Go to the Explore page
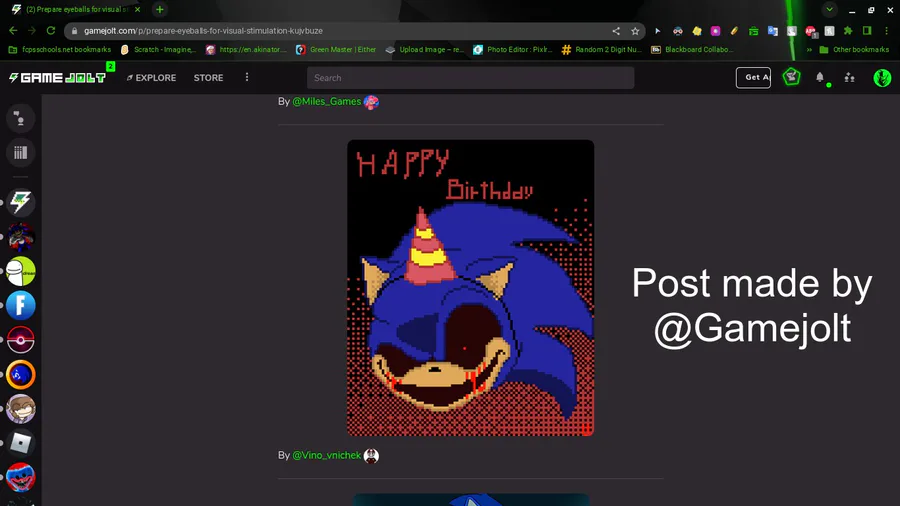The width and height of the screenshot is (900, 506). click(152, 77)
